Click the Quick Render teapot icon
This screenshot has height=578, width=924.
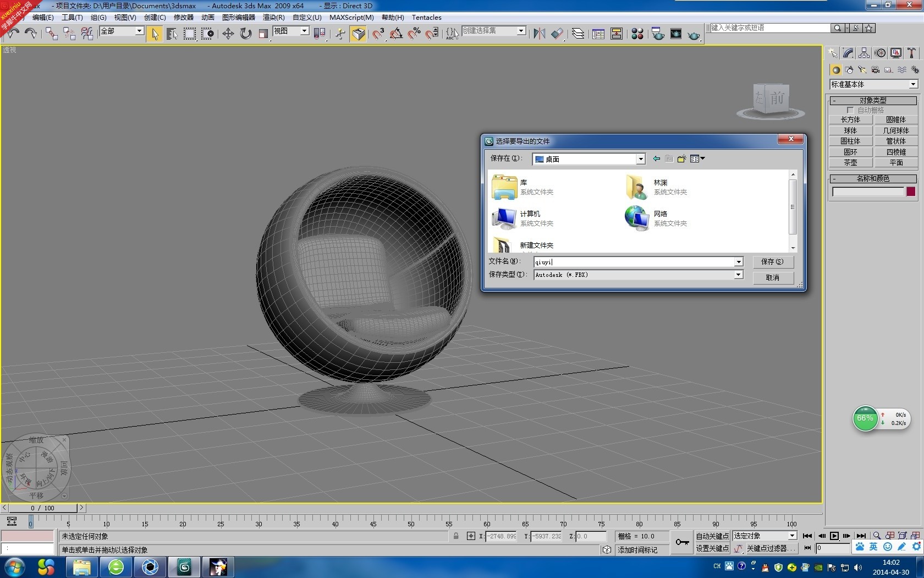pyautogui.click(x=694, y=34)
